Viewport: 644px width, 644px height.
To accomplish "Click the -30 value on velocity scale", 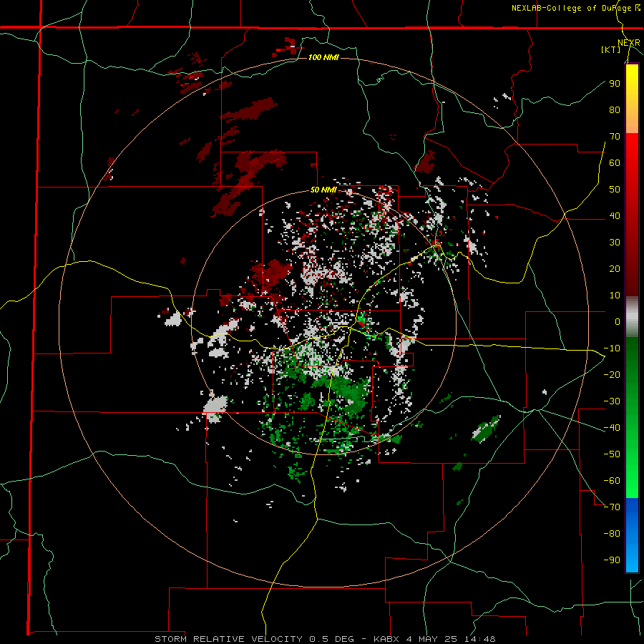I will 612,401.
